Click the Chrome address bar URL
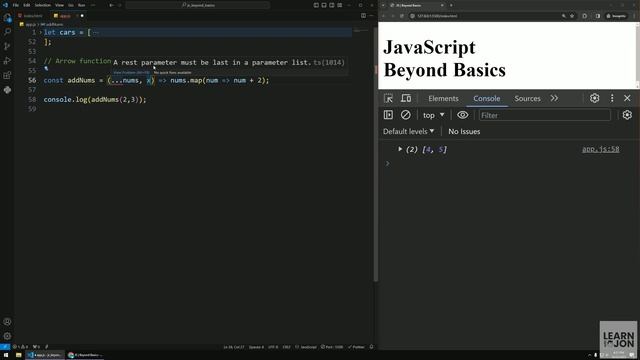This screenshot has width=640, height=360. pos(437,16)
